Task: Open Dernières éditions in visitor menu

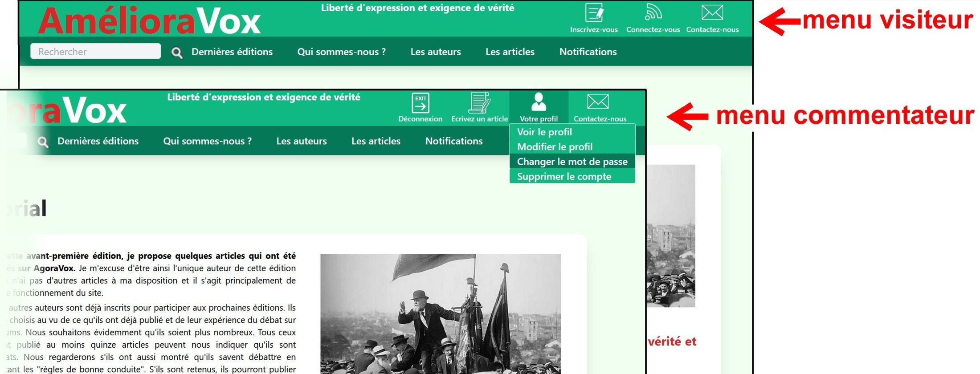Action: (232, 52)
